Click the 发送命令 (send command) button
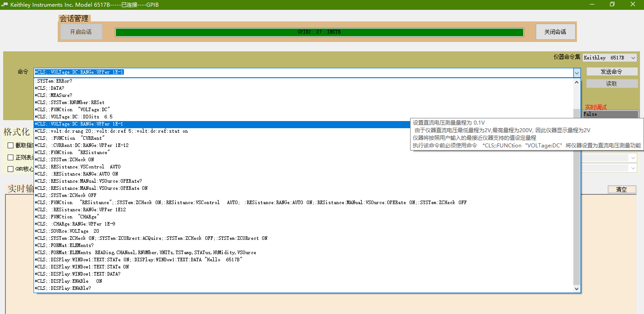Screen dimensions: 644x314 [x=611, y=71]
